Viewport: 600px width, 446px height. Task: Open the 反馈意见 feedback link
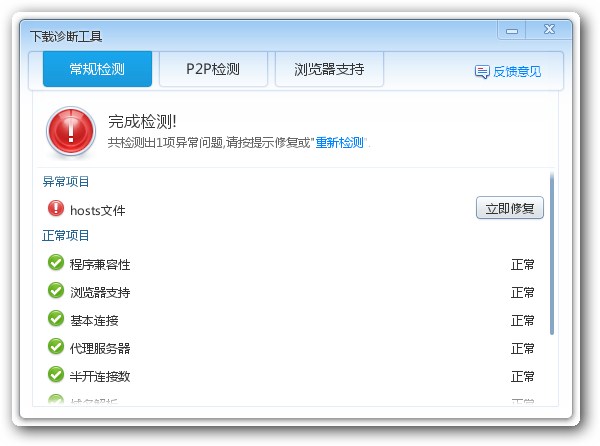(x=517, y=72)
